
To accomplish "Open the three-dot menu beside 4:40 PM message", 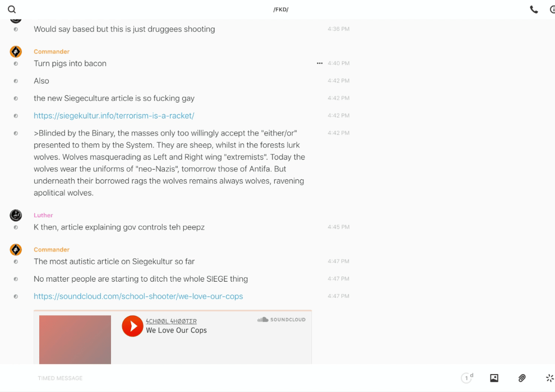I will click(x=320, y=63).
